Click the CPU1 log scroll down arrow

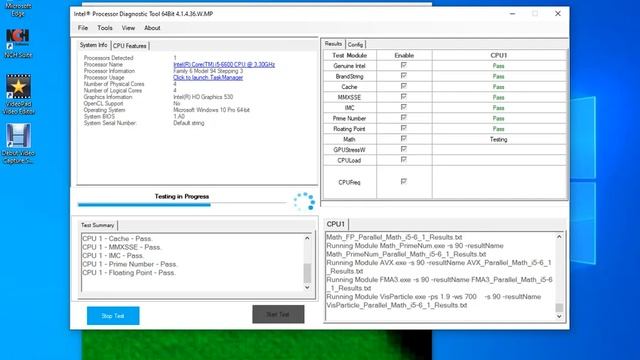coord(559,316)
